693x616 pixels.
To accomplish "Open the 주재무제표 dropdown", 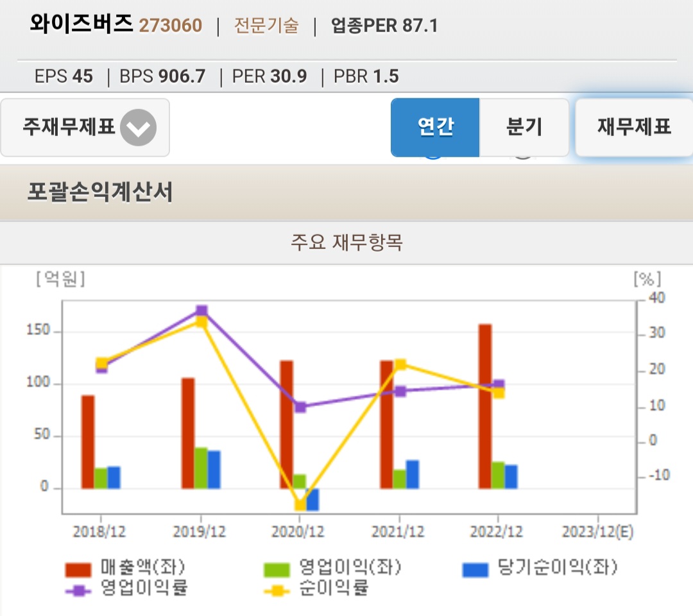I will 85,127.
